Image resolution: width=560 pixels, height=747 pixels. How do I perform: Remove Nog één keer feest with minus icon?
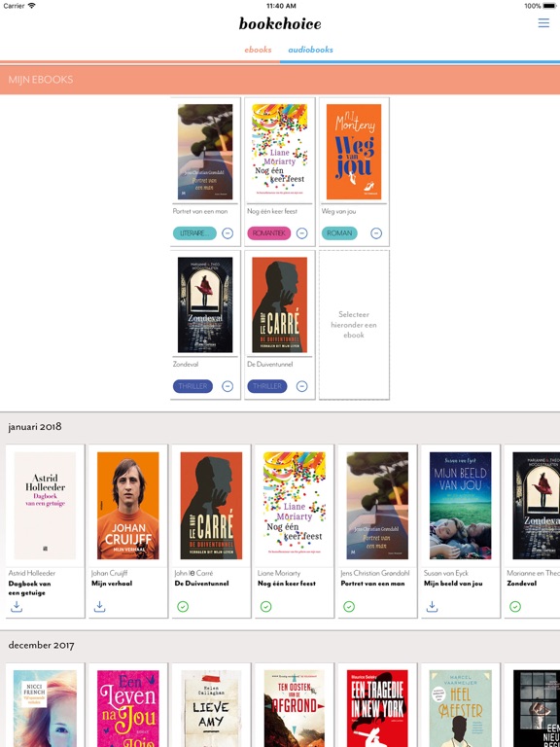(x=302, y=233)
